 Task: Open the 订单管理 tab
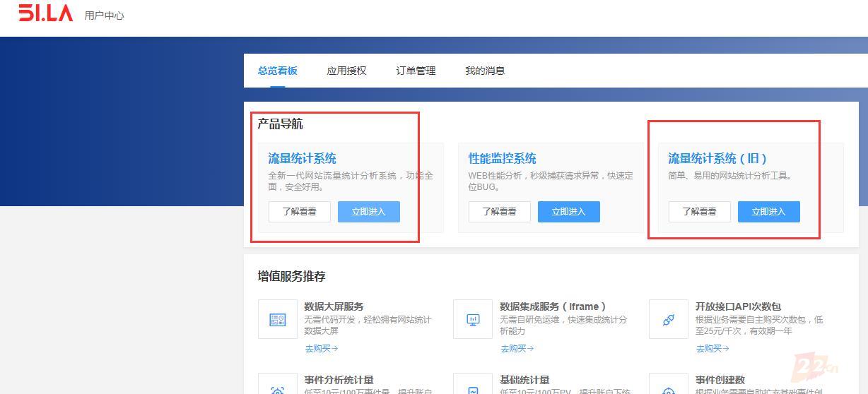tap(416, 71)
